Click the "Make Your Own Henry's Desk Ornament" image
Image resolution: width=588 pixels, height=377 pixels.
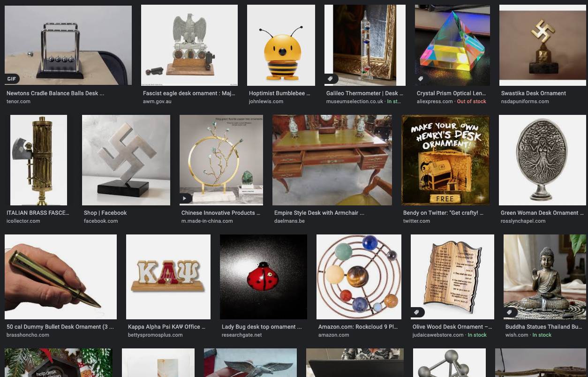pos(445,160)
